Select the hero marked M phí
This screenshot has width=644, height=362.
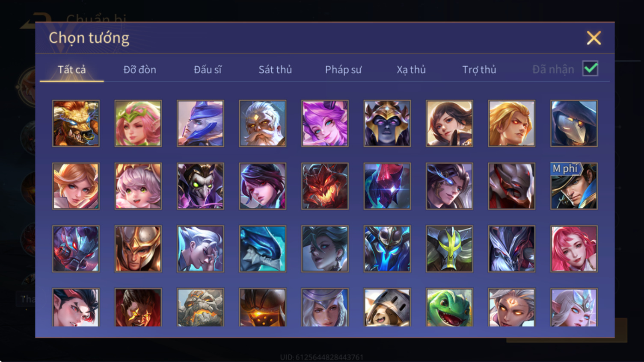point(574,186)
